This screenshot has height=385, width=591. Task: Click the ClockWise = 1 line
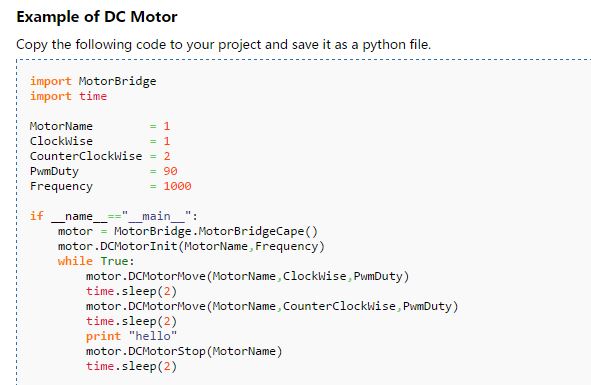tap(100, 141)
